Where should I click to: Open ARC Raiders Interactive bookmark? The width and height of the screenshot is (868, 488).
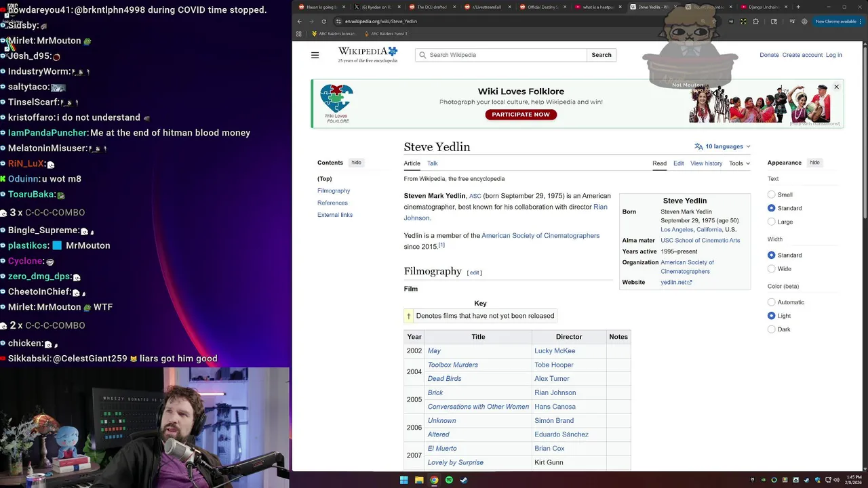pyautogui.click(x=333, y=33)
